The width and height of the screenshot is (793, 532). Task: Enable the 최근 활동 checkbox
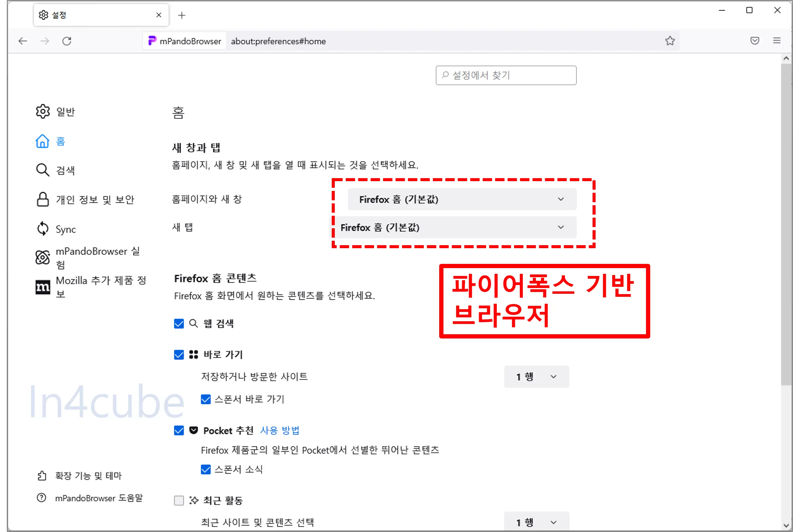point(179,500)
